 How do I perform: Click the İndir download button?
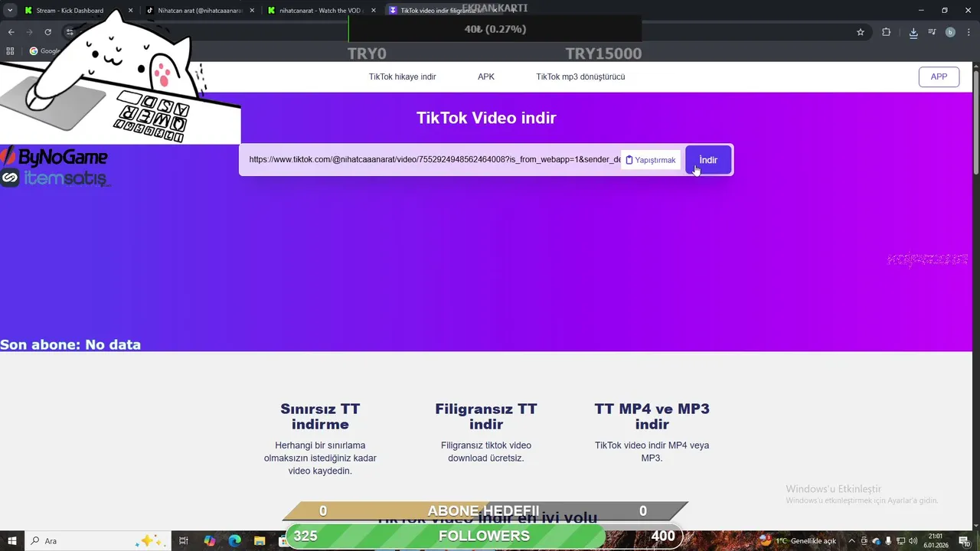(708, 160)
